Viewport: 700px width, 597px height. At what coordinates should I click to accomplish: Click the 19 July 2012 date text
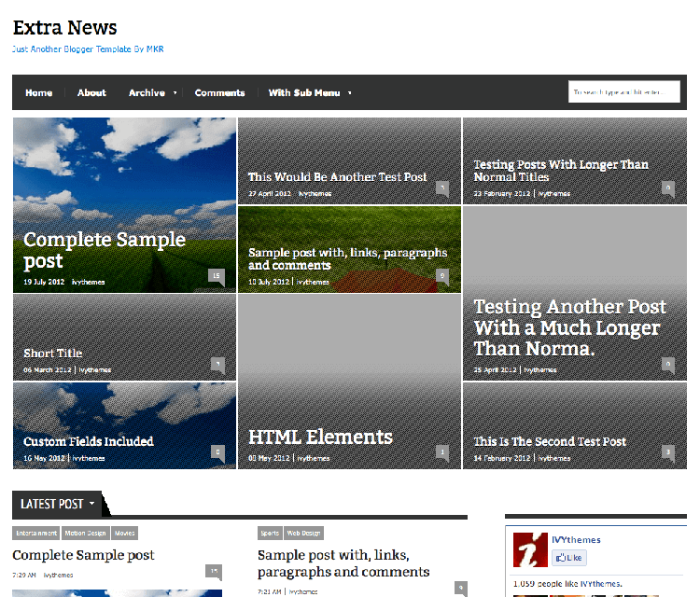[44, 282]
